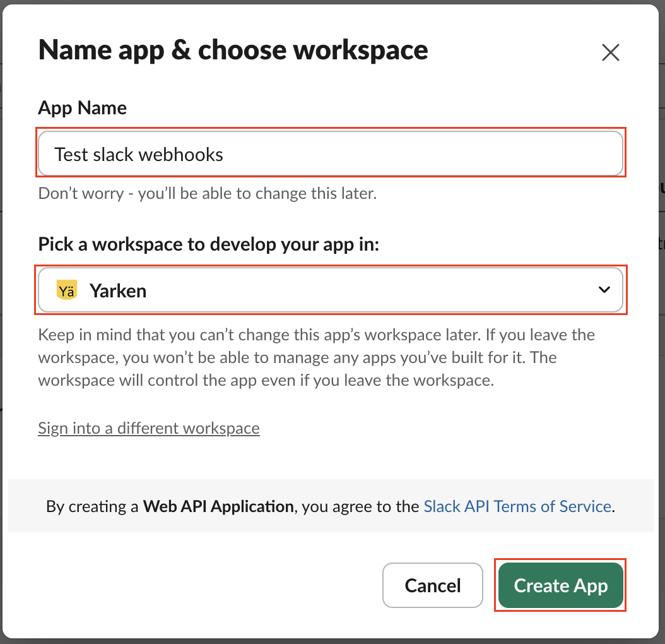Click the green Create App button
665x644 pixels.
(560, 585)
